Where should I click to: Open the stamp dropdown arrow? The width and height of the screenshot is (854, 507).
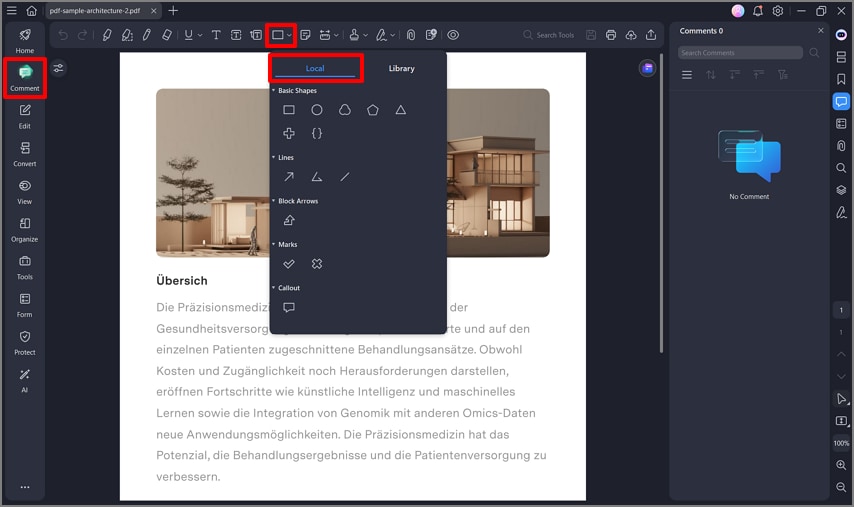(x=365, y=35)
